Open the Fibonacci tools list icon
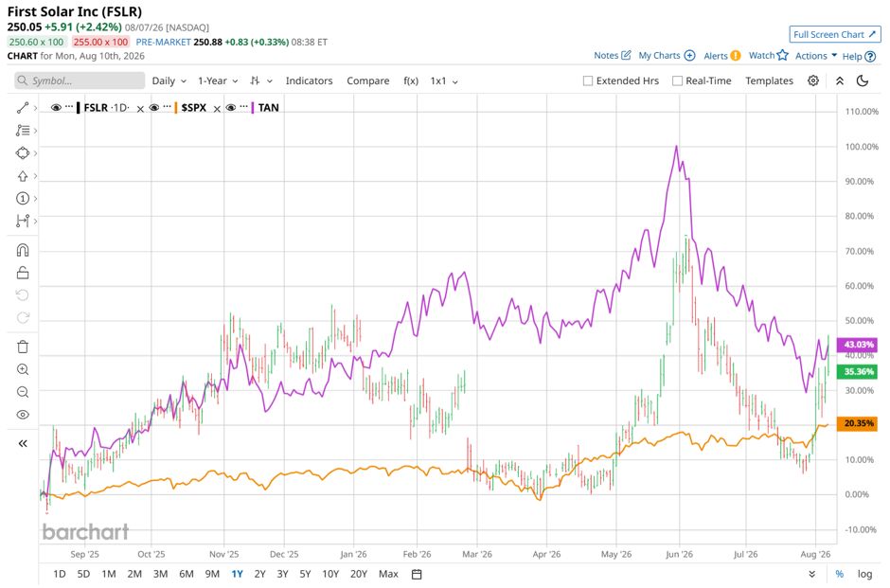This screenshot has height=588, width=890. point(23,131)
